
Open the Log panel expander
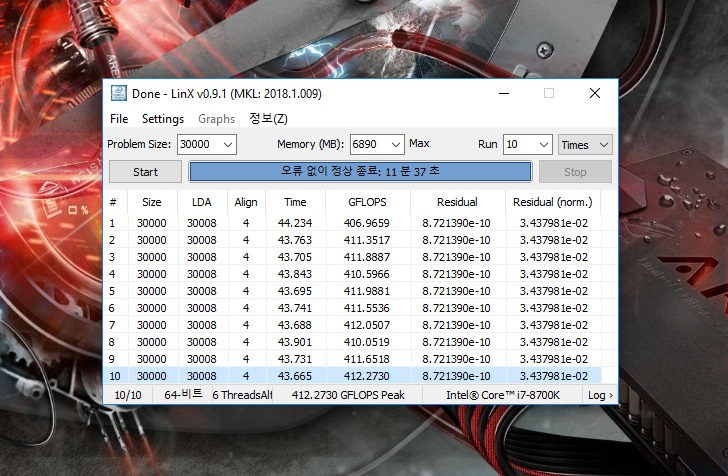pyautogui.click(x=600, y=395)
